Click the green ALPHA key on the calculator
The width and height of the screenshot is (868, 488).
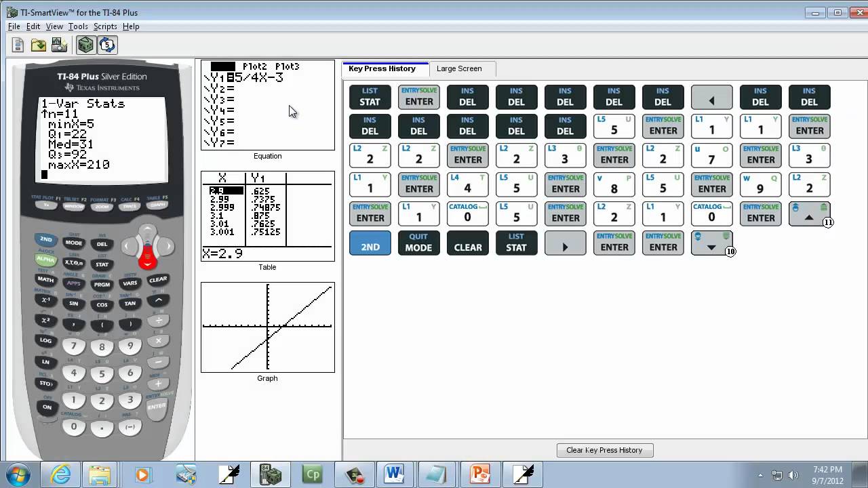point(45,258)
